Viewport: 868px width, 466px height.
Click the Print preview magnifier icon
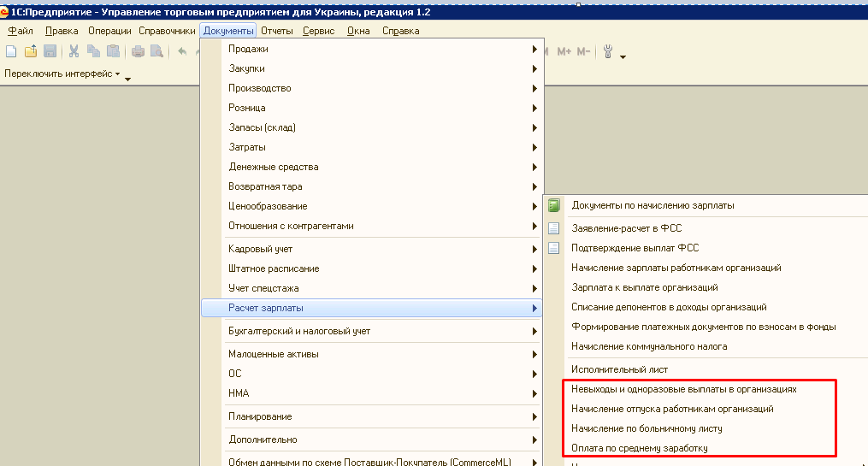pyautogui.click(x=157, y=51)
